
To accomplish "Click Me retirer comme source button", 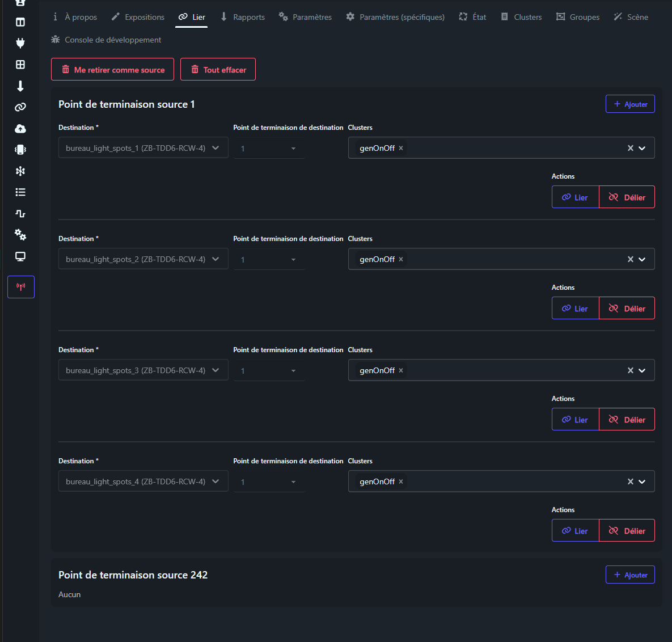I will tap(112, 70).
